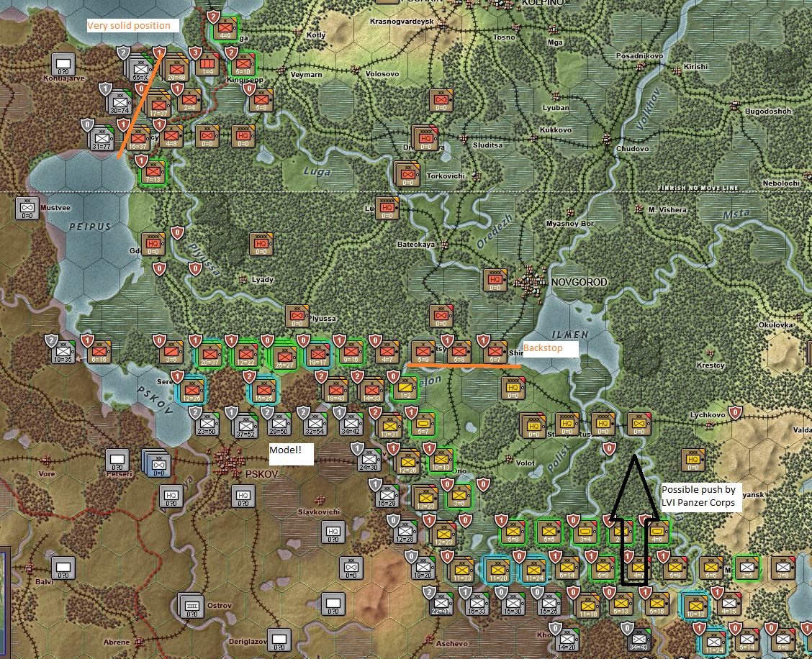Viewport: 812px width, 659px height.
Task: Select the 0?0 unit at Petseri
Action: click(117, 460)
